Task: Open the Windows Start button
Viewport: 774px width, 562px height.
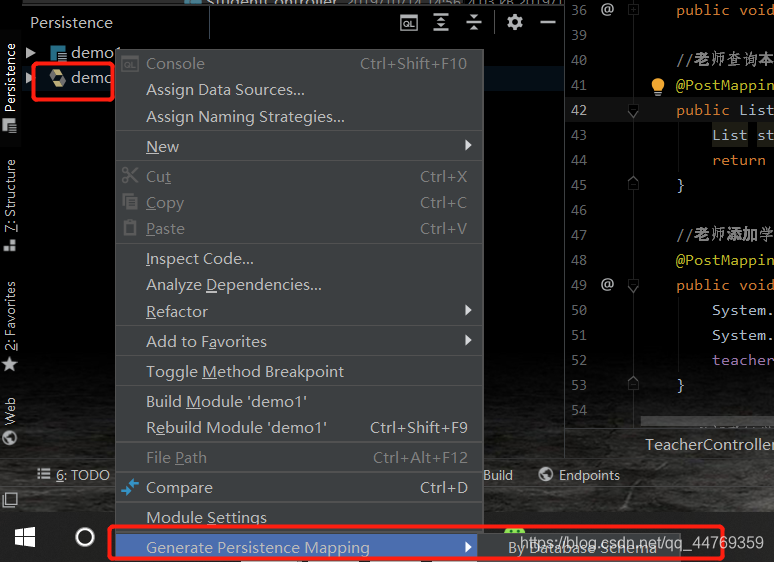Action: 25,537
